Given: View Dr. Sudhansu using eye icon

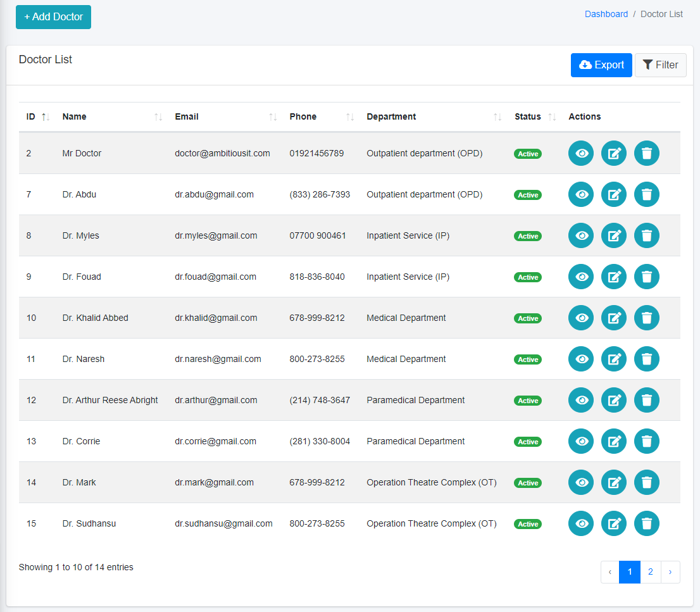Looking at the screenshot, I should [581, 523].
